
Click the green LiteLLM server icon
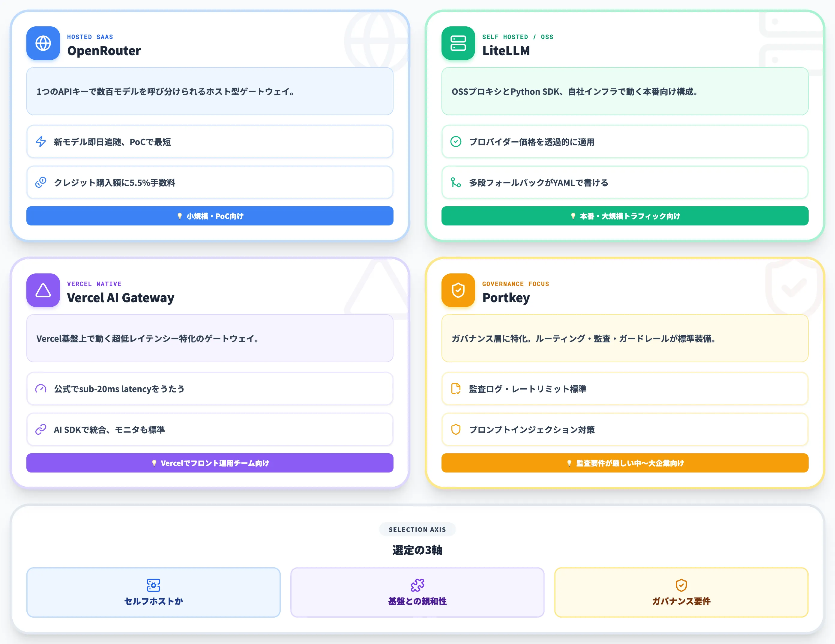[x=458, y=43]
